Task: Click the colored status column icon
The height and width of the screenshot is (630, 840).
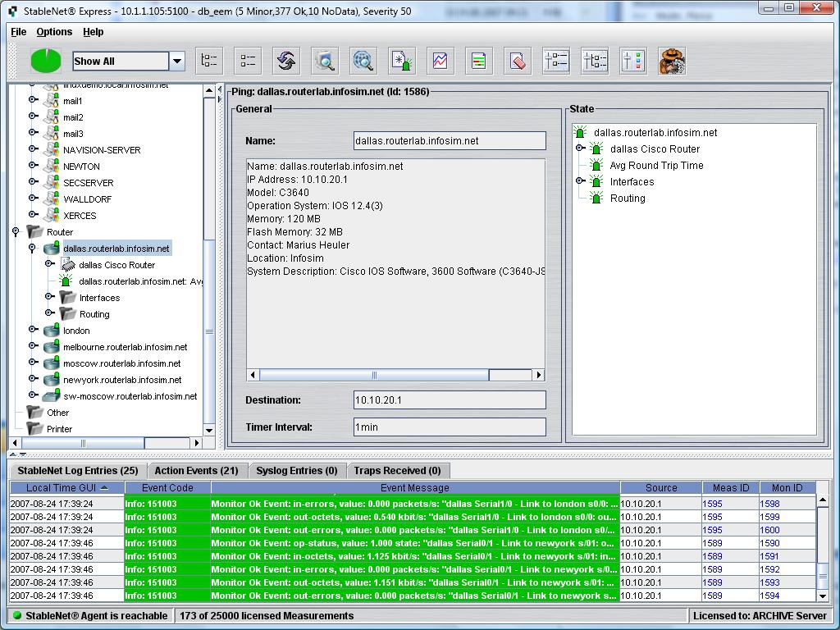Action: pos(633,61)
